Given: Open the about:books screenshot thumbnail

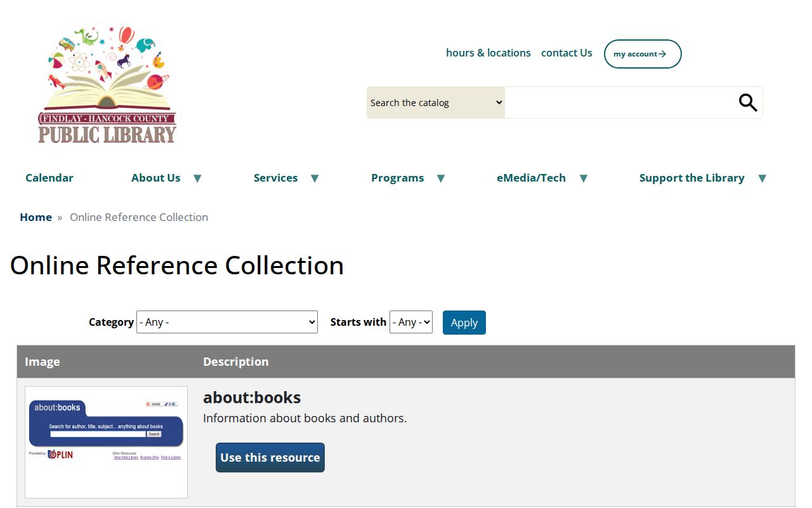Looking at the screenshot, I should pyautogui.click(x=106, y=442).
